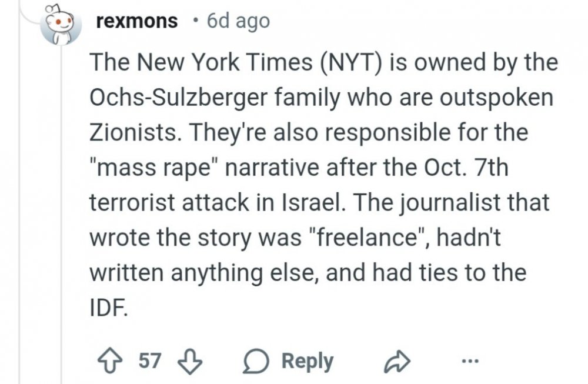Image resolution: width=588 pixels, height=384 pixels.
Task: Open the rexmons user profile link
Action: click(136, 22)
